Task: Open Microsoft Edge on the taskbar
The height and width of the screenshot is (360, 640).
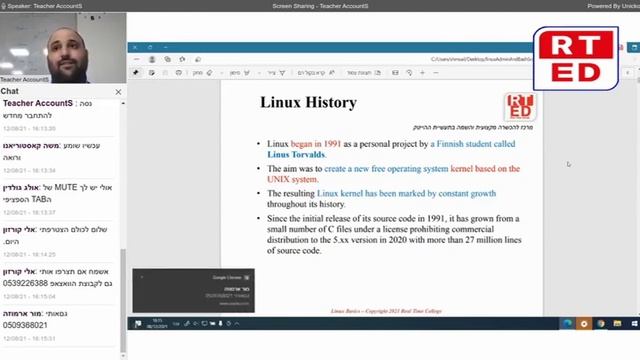Action: (567, 324)
